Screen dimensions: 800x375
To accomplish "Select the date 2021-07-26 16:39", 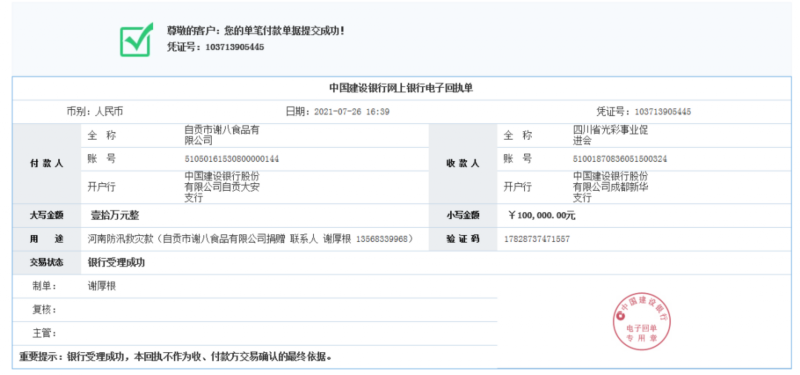I will pyautogui.click(x=352, y=112).
